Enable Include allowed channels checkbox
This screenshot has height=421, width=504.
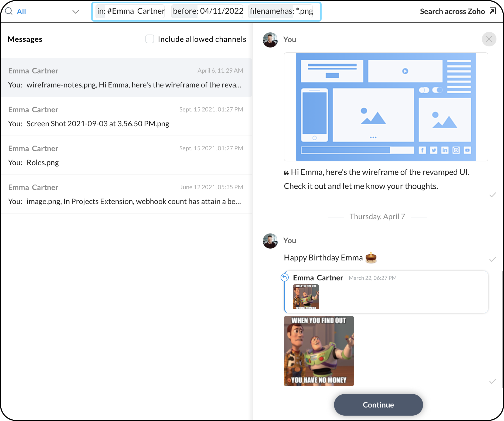click(x=150, y=39)
